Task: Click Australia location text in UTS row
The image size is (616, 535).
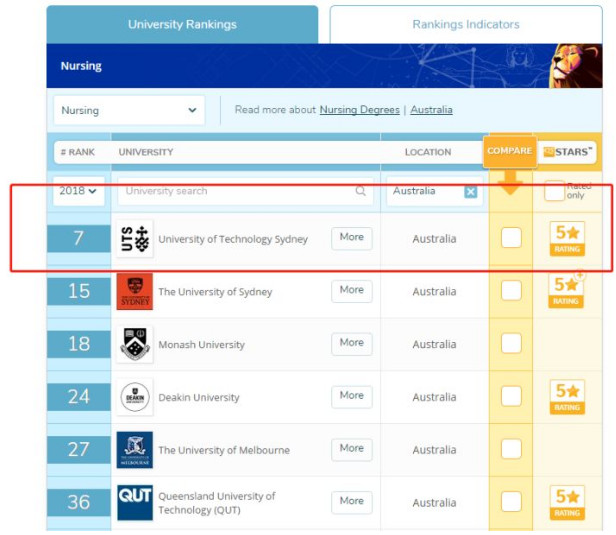Action: click(x=434, y=239)
